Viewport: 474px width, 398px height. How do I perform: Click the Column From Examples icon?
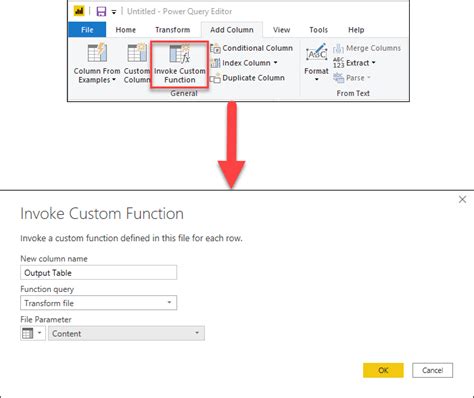[x=97, y=53]
